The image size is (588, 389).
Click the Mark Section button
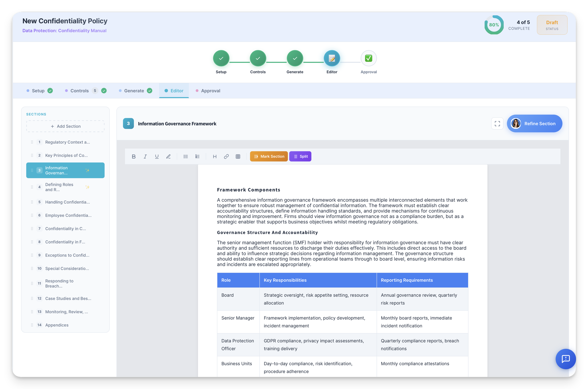[269, 156]
